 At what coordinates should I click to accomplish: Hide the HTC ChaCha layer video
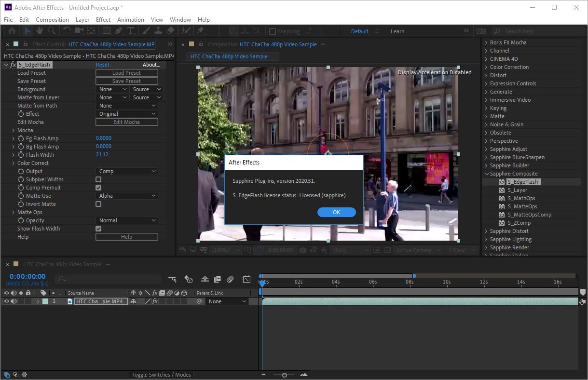coord(7,301)
